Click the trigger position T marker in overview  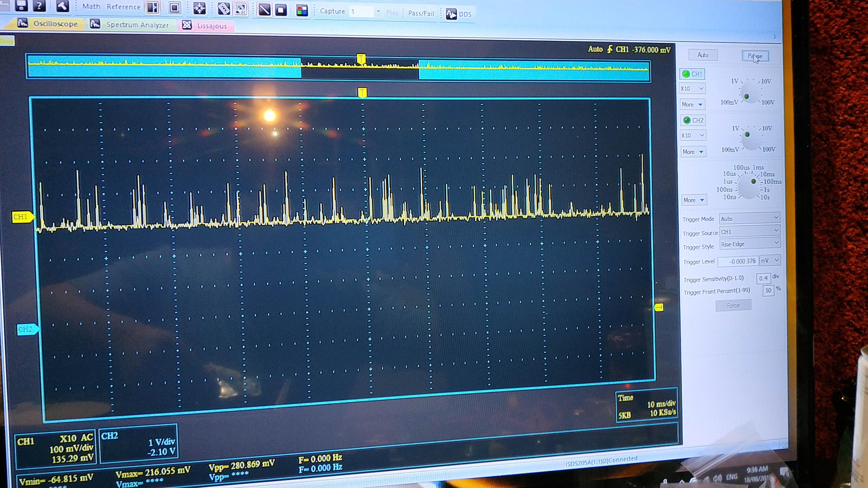361,59
